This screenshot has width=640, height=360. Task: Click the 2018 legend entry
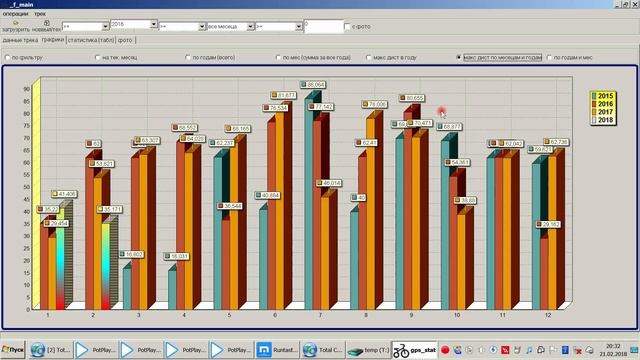click(602, 120)
